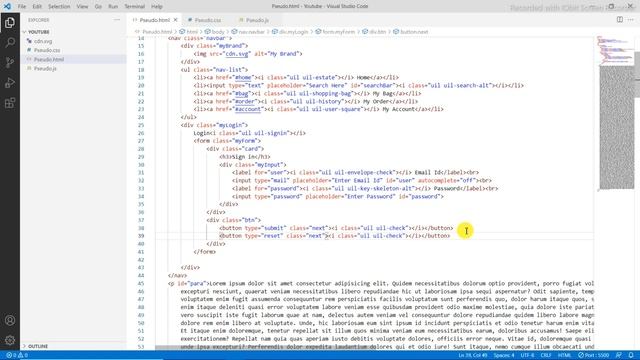Open Explorer views and more actions ellipsis

(x=117, y=20)
